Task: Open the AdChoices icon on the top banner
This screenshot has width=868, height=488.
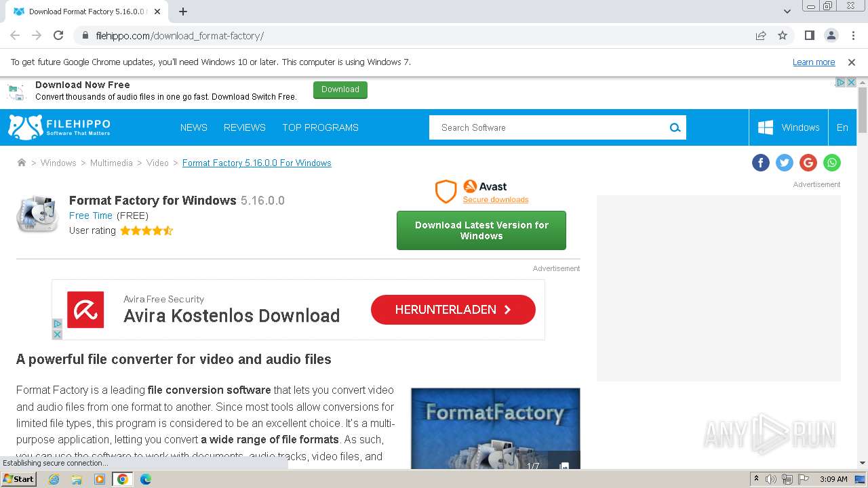Action: coord(840,82)
